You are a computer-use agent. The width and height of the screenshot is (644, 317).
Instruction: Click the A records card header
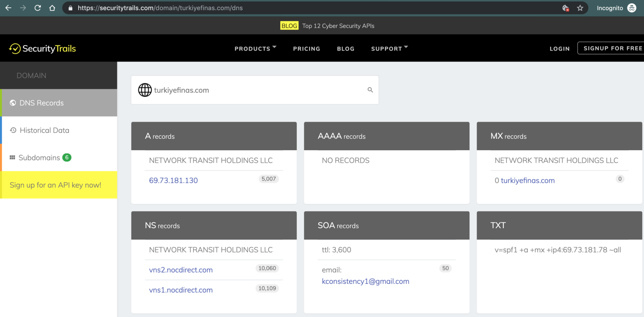tap(214, 136)
